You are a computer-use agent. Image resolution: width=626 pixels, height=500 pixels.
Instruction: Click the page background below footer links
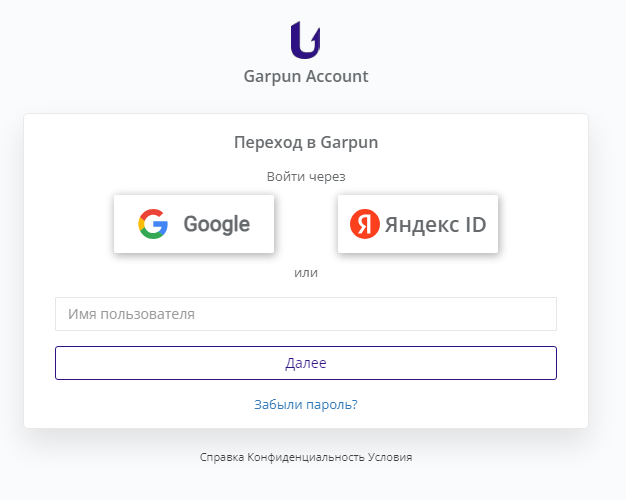click(306, 485)
